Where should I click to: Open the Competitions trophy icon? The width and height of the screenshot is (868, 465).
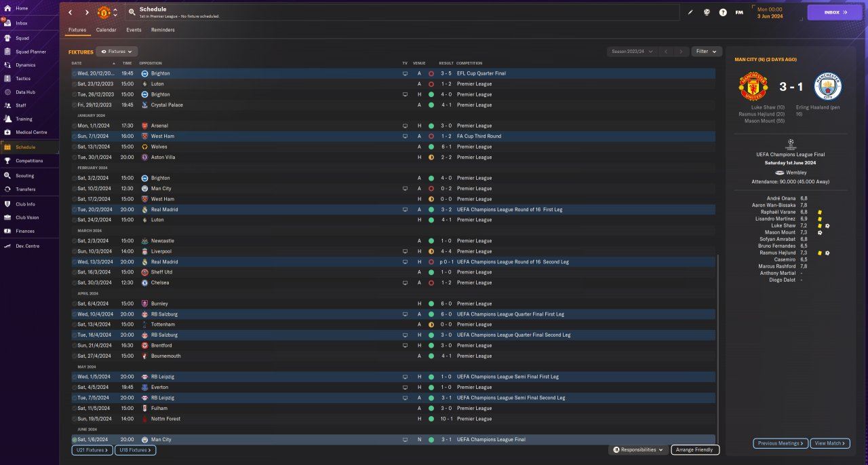(x=7, y=161)
